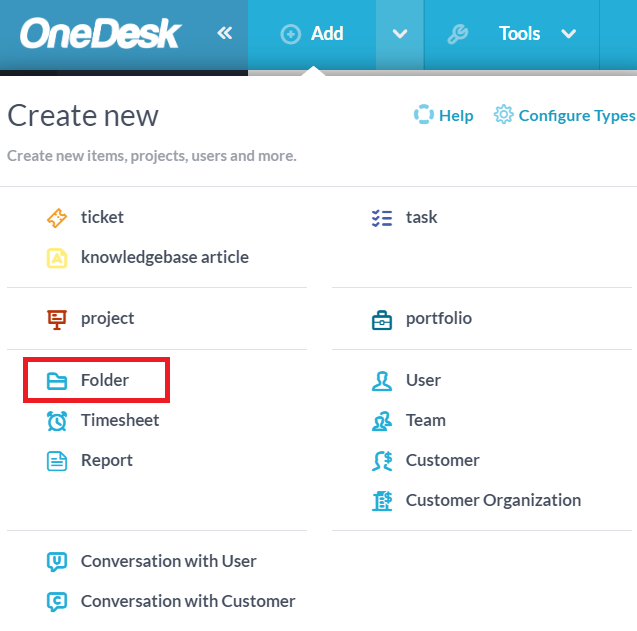Screen dimensions: 637x631
Task: Click the Folder icon
Action: pyautogui.click(x=57, y=381)
